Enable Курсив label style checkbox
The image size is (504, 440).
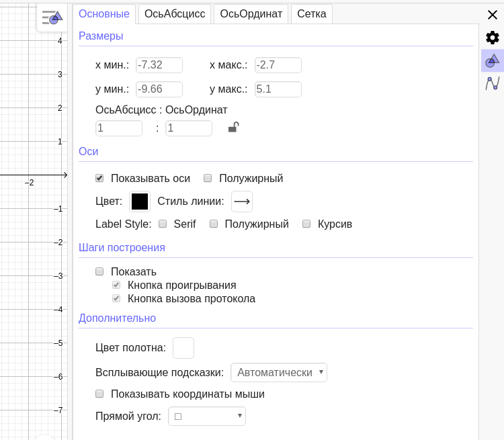pos(306,224)
